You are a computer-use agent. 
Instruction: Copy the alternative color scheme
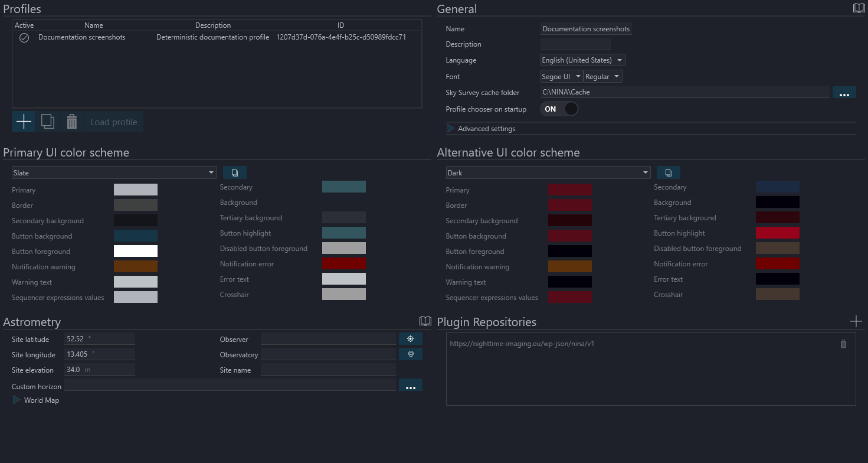(669, 172)
